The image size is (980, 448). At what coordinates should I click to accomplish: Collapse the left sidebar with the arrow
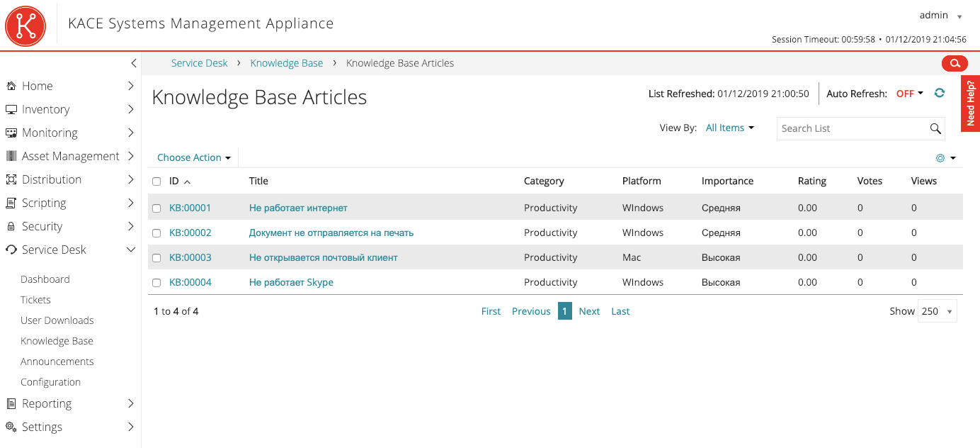tap(134, 63)
